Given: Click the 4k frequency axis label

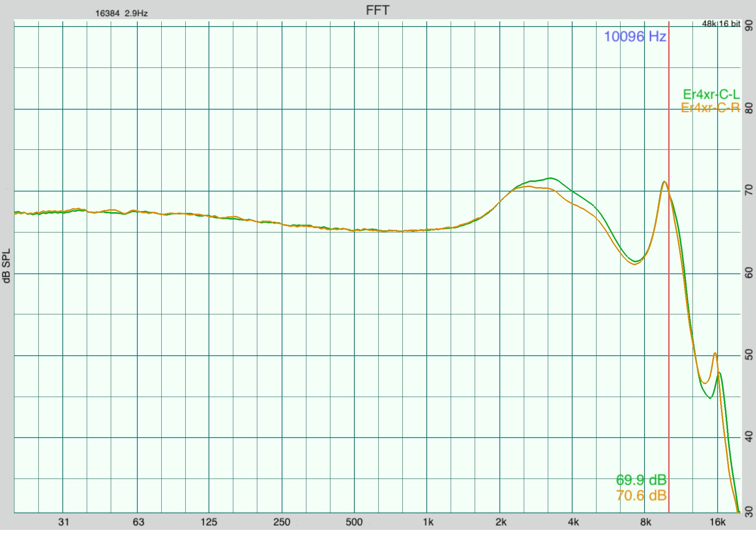Looking at the screenshot, I should (573, 522).
